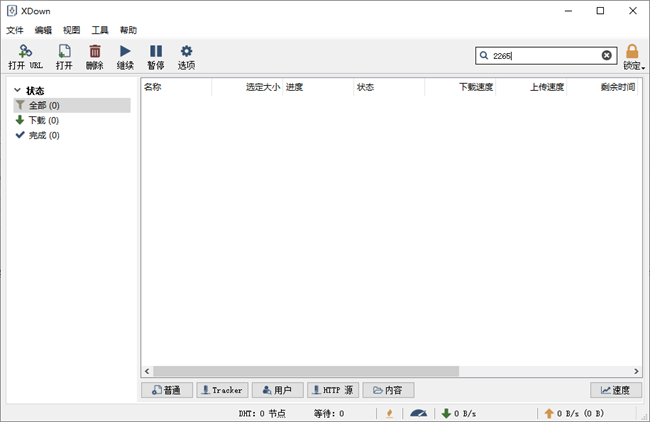650x422 pixels.
Task: Clear the search field with X button
Action: click(606, 56)
